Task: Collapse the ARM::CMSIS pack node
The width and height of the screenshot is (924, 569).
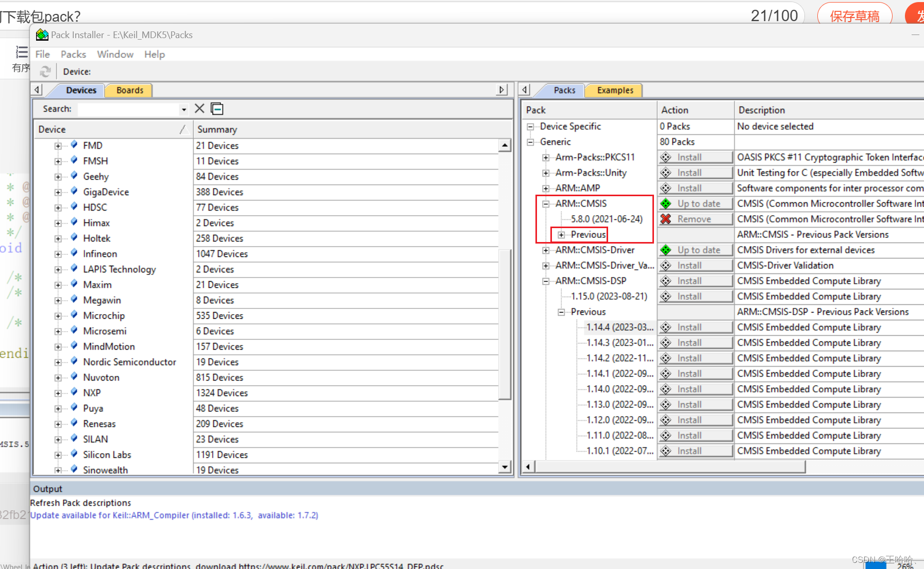Action: coord(546,203)
